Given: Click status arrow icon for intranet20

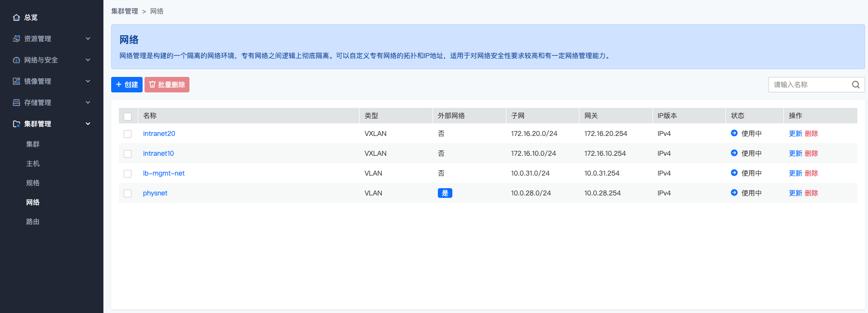Looking at the screenshot, I should coord(734,133).
